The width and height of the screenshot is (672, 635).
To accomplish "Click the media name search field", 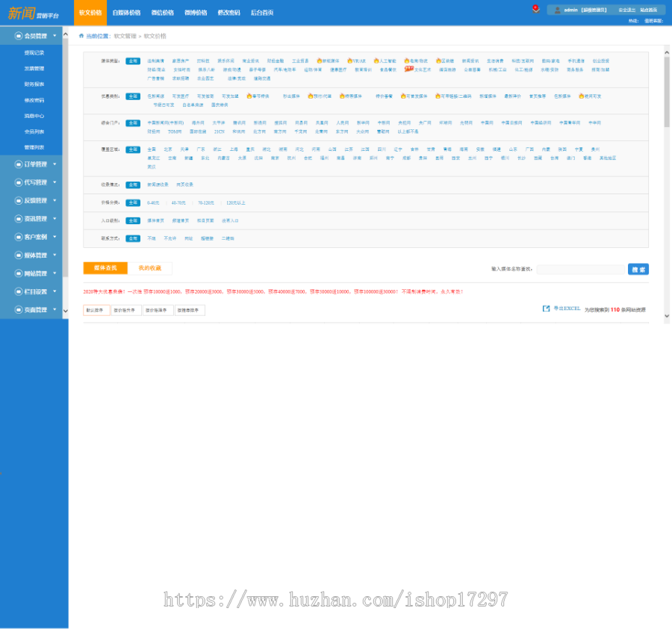I will tap(581, 269).
